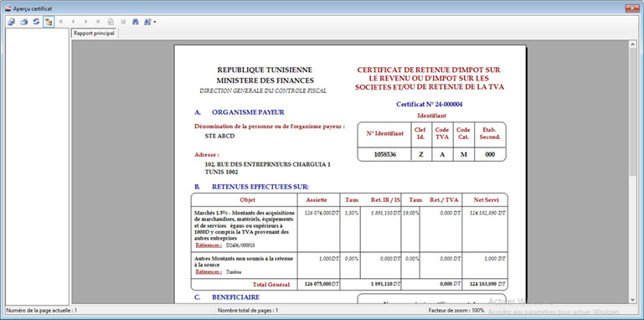Click net servi value 124 182,890 DT

[x=488, y=213]
